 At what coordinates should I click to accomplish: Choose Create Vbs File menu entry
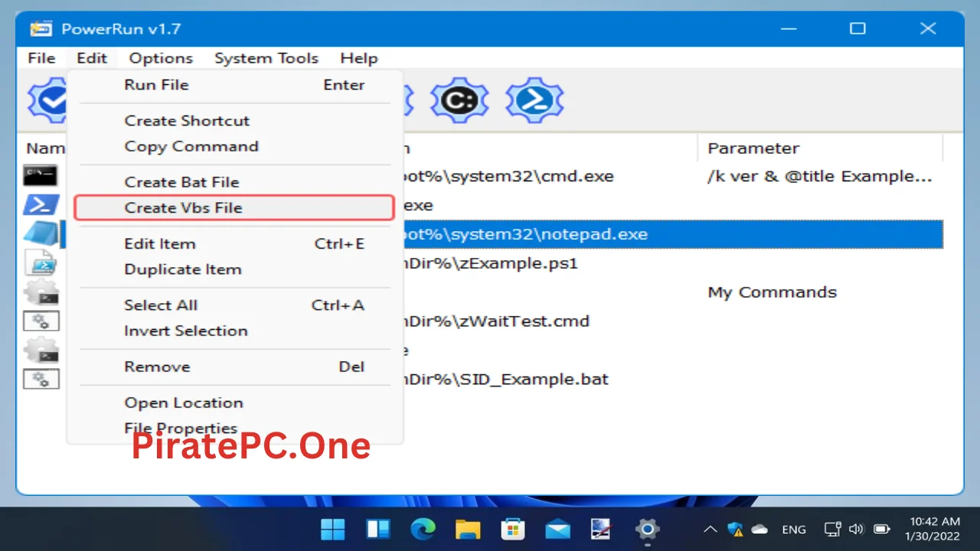(x=234, y=207)
